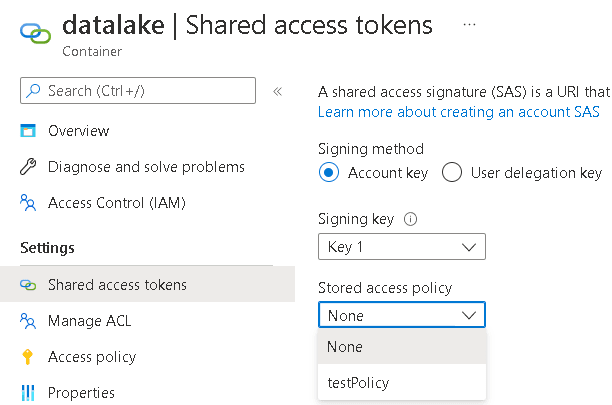Click the wrench icon for Diagnose problems

pyautogui.click(x=28, y=167)
